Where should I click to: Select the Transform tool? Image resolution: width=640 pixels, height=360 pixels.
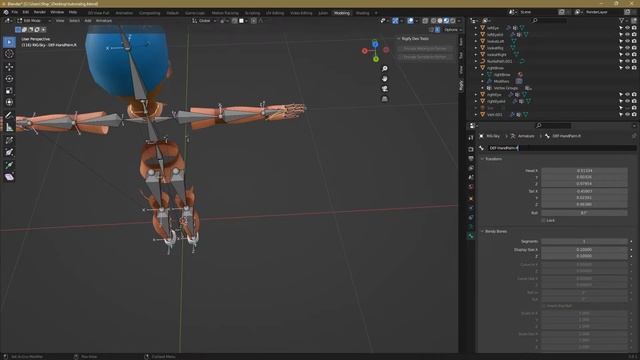click(9, 102)
